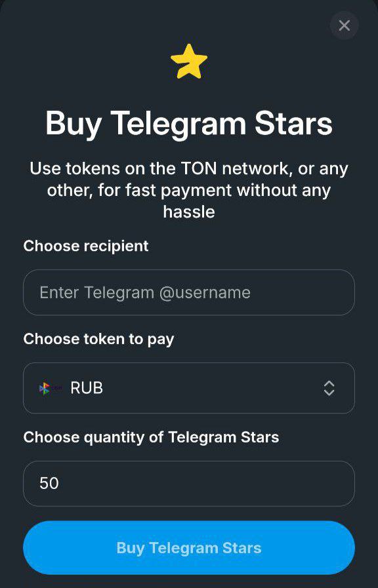
Task: Click the colorful RUB token logo
Action: point(45,388)
